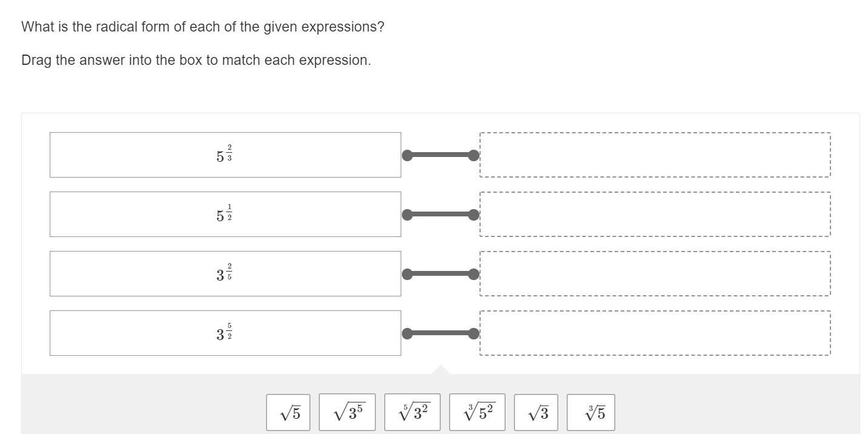Click the 3 to the 2/5 expression box
The height and width of the screenshot is (434, 868).
coord(225,274)
